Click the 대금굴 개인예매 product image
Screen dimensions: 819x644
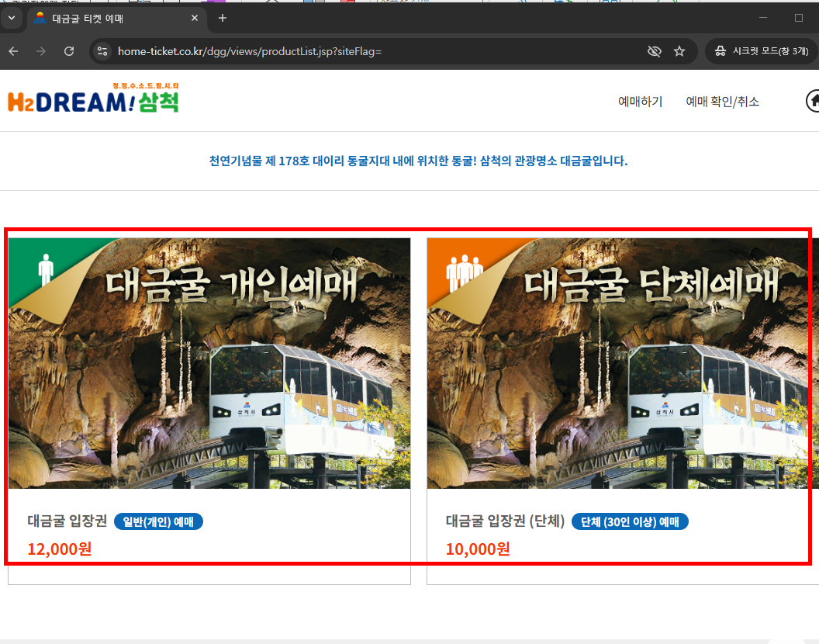[209, 362]
